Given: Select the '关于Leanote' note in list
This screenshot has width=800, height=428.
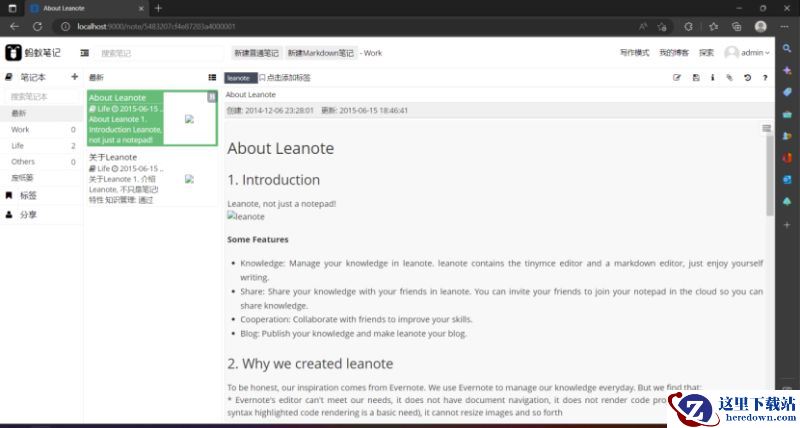Looking at the screenshot, I should (152, 178).
